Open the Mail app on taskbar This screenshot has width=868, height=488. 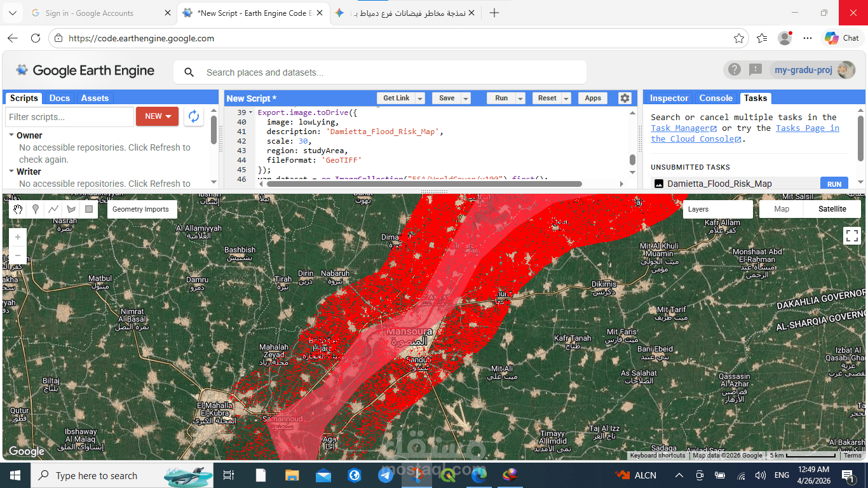tap(323, 475)
